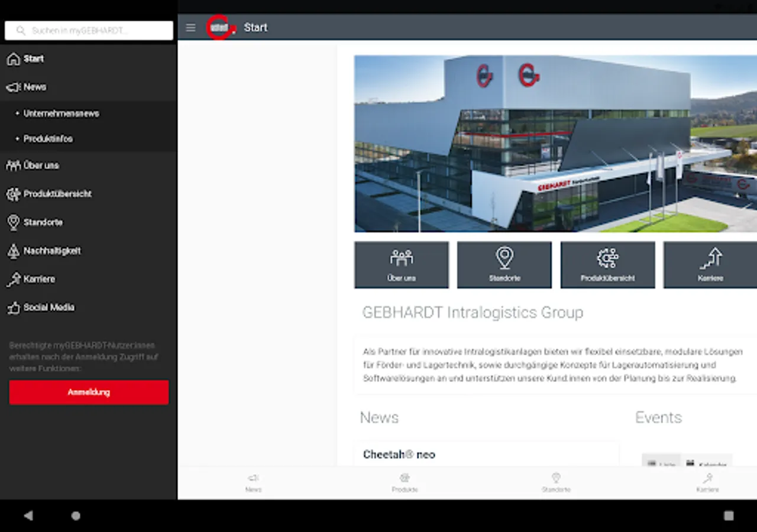Open the Cheetah® neo news card
Screen dimensions: 757x532
click(487, 454)
